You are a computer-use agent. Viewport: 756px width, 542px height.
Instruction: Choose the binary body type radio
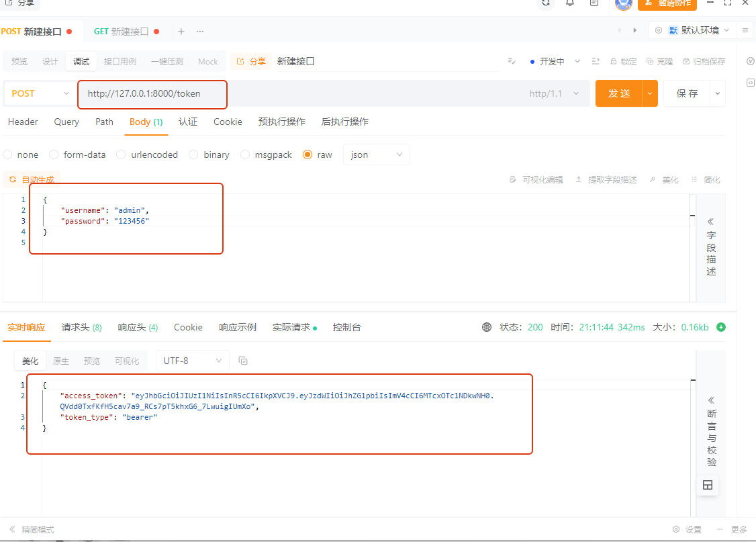[193, 154]
